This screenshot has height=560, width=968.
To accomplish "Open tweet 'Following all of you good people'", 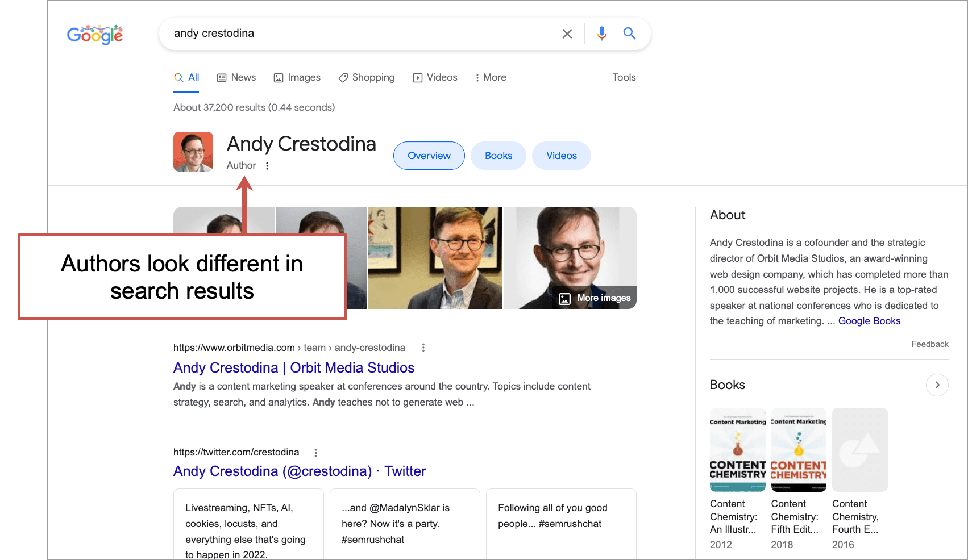I will tap(561, 524).
